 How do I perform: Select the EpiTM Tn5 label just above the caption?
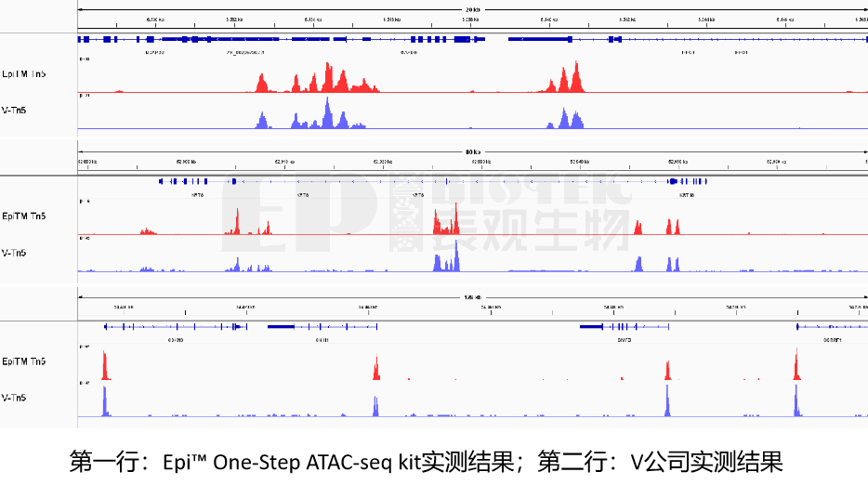pyautogui.click(x=24, y=361)
